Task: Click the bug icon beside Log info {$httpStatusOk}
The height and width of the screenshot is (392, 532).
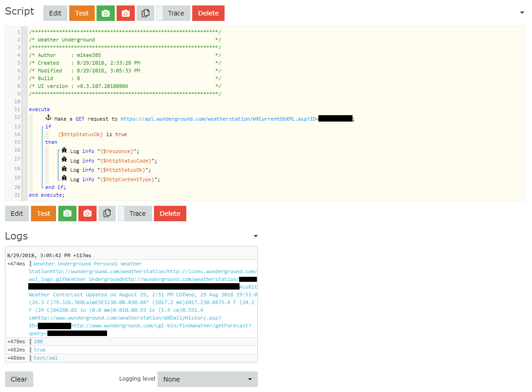Action: coord(64,169)
